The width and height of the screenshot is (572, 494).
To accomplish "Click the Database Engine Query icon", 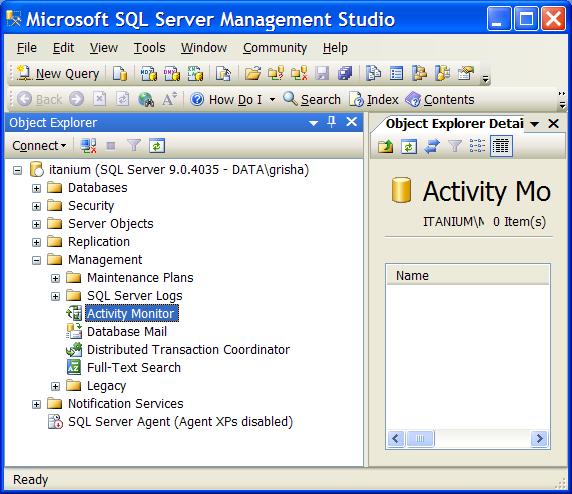I will pyautogui.click(x=120, y=73).
